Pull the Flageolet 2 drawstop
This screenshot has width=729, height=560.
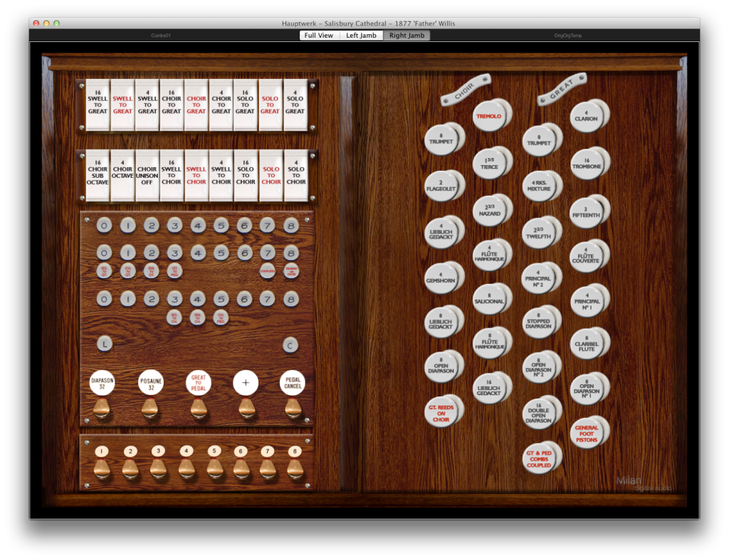tap(441, 186)
